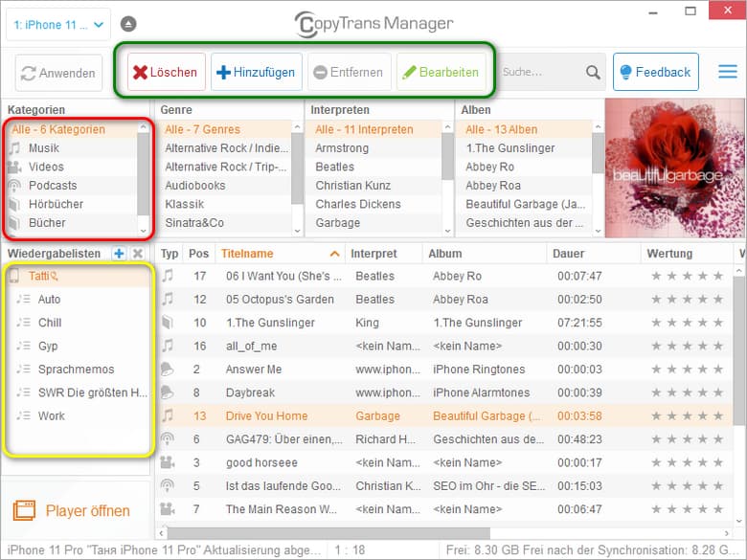Click scroll-down arrow of Alben list

[x=599, y=231]
